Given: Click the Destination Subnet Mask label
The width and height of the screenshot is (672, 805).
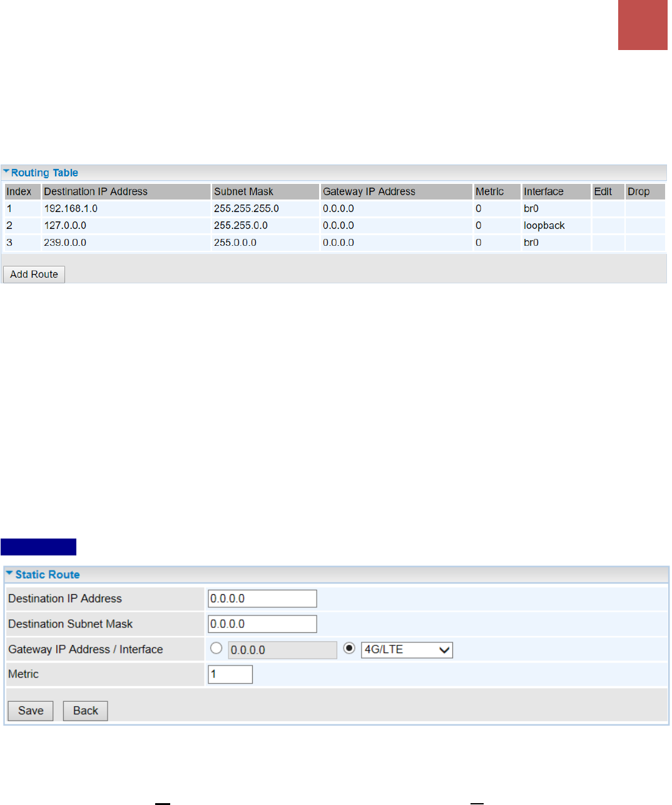Looking at the screenshot, I should point(71,624).
